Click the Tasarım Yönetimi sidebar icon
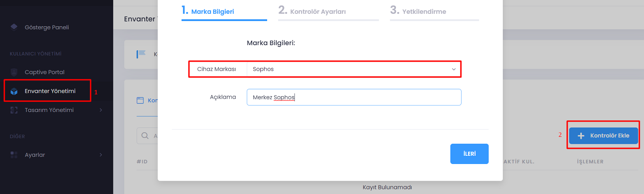 (14, 110)
